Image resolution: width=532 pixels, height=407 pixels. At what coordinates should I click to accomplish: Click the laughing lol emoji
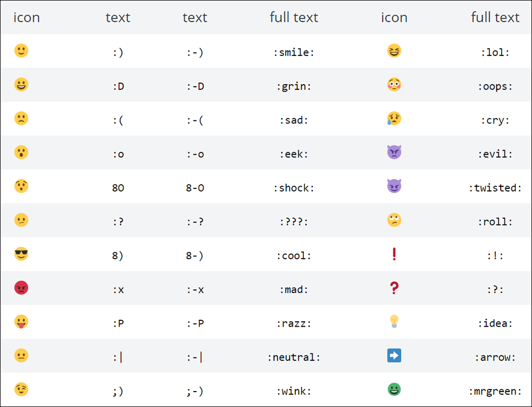[394, 51]
